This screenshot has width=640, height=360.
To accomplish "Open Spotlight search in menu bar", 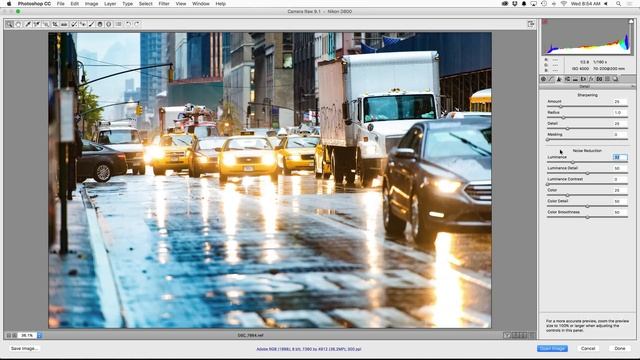I will [x=618, y=4].
